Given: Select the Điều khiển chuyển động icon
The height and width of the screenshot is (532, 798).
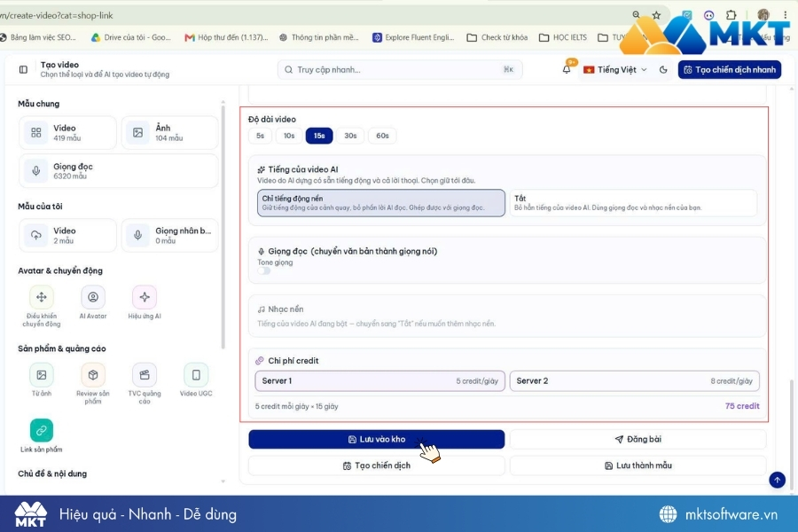Looking at the screenshot, I should (41, 297).
